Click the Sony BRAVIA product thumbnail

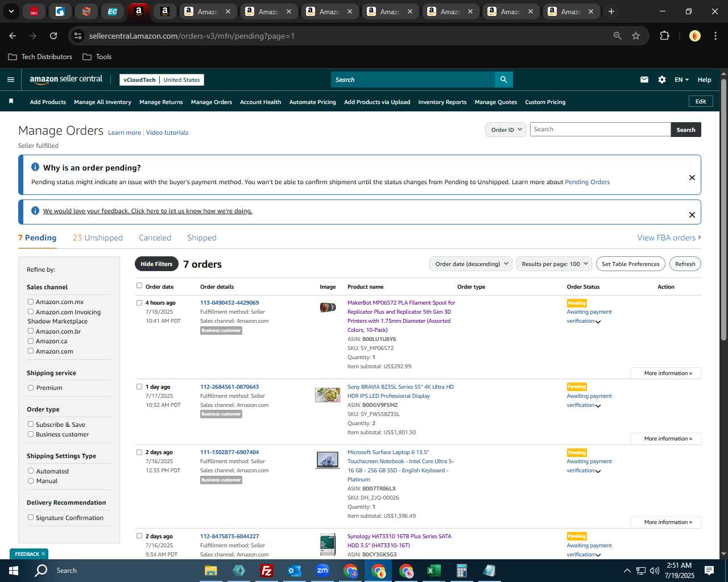[328, 394]
